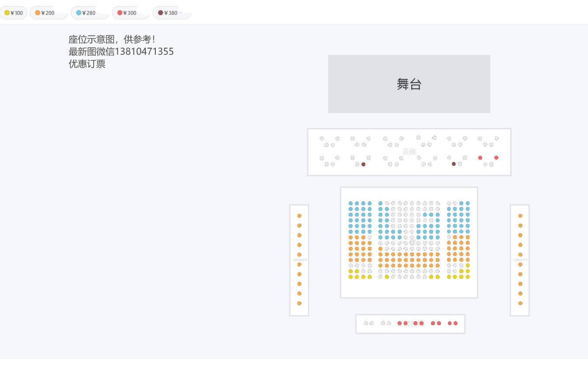Pick the top-left blue seat in main hall
Viewport: 588px width, 365px height.
pos(351,204)
